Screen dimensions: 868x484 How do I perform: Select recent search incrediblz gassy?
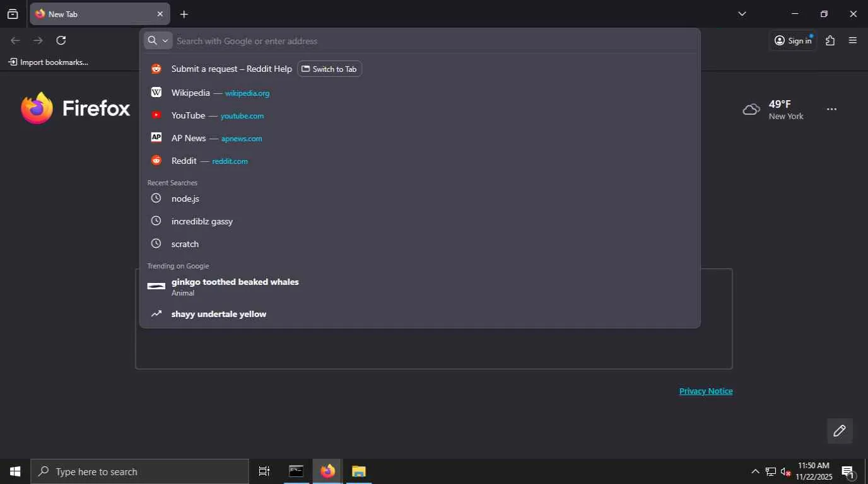419,221
